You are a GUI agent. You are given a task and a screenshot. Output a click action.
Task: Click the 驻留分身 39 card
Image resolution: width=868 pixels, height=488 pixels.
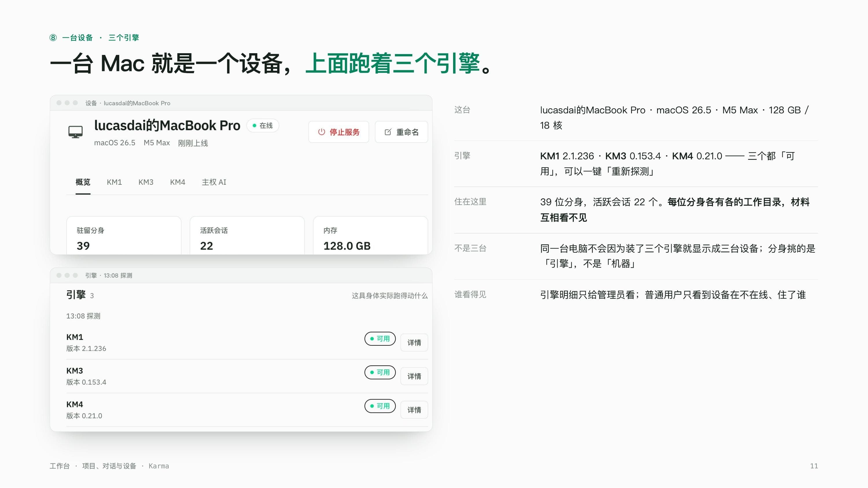(x=124, y=236)
